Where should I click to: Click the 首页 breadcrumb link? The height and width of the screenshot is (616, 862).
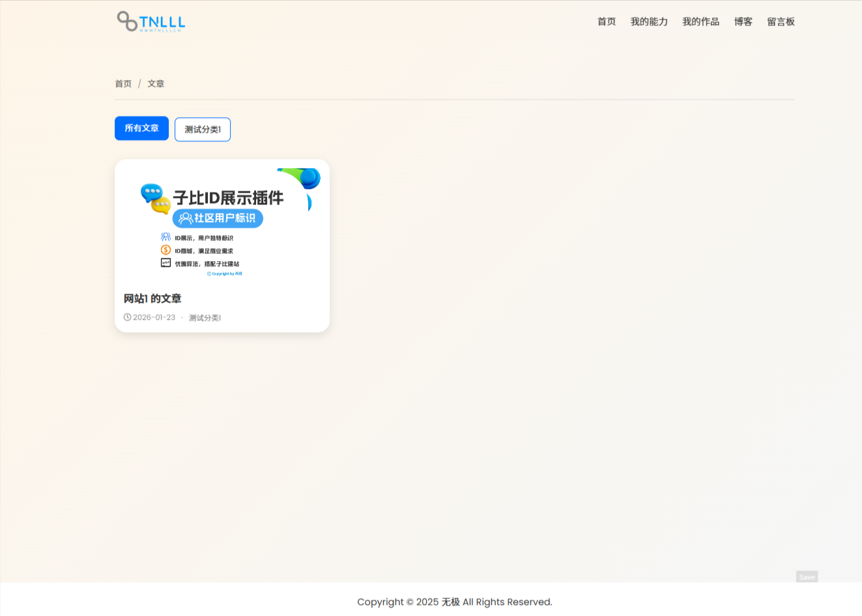(123, 83)
